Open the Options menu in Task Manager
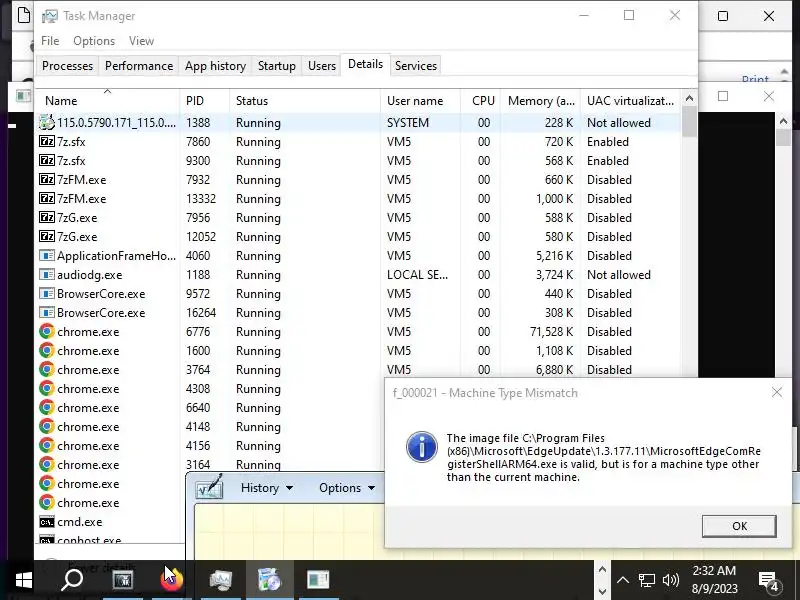 pos(94,41)
